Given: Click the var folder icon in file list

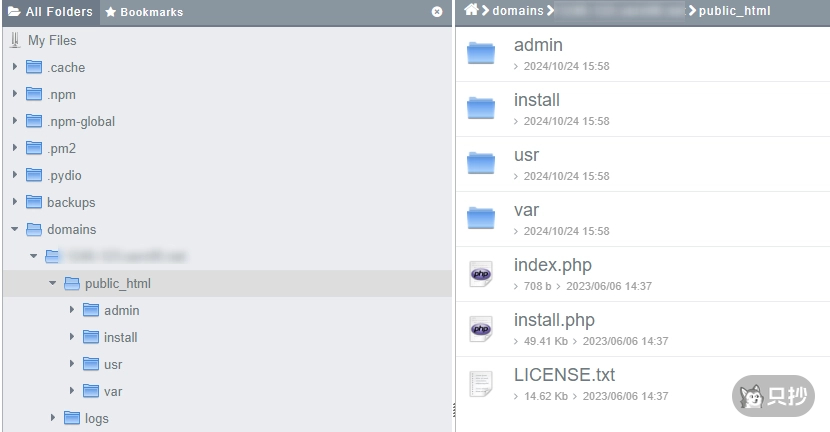Looking at the screenshot, I should (x=481, y=219).
